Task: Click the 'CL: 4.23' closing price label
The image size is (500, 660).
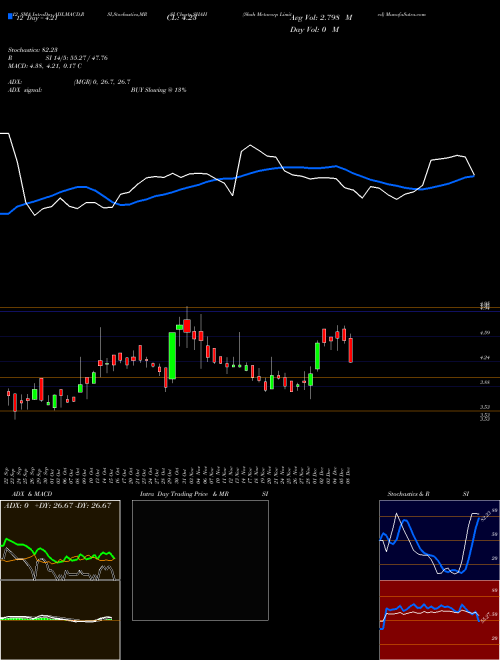Action: tap(182, 18)
